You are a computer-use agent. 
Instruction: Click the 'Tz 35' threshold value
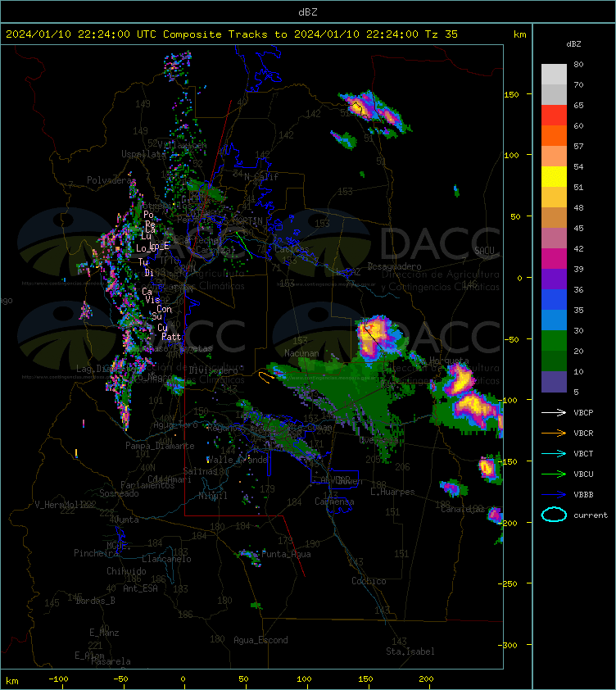click(x=442, y=34)
